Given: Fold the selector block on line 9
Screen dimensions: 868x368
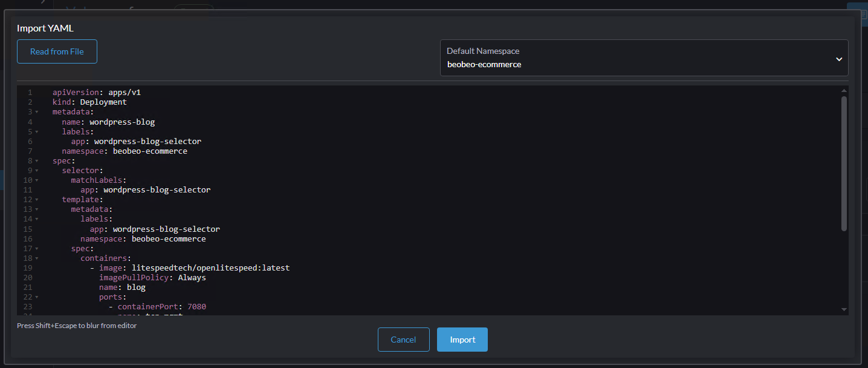Looking at the screenshot, I should tap(37, 171).
